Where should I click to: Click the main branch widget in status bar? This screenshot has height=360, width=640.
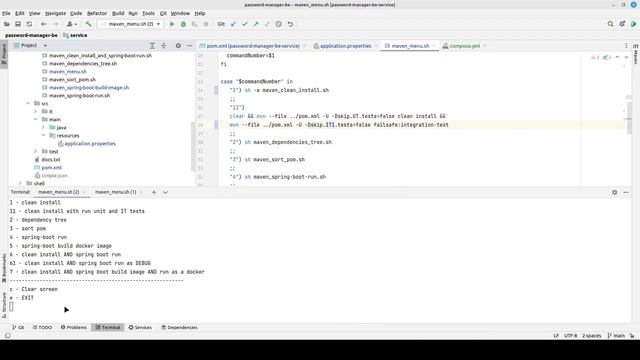[x=616, y=336]
